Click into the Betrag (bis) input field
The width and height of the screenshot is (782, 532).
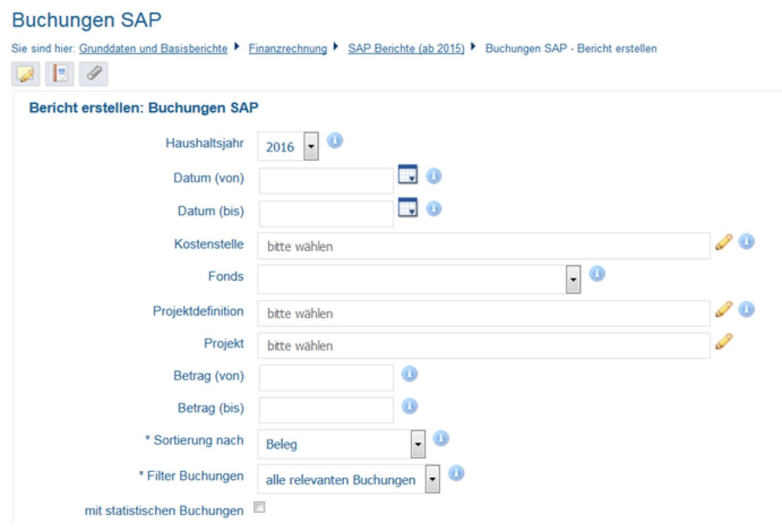(x=326, y=410)
